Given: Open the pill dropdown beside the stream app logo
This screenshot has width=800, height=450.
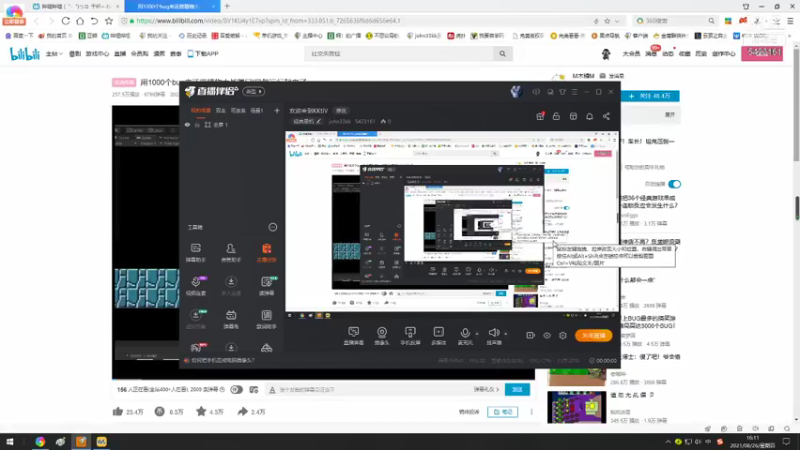Looking at the screenshot, I should 254,91.
